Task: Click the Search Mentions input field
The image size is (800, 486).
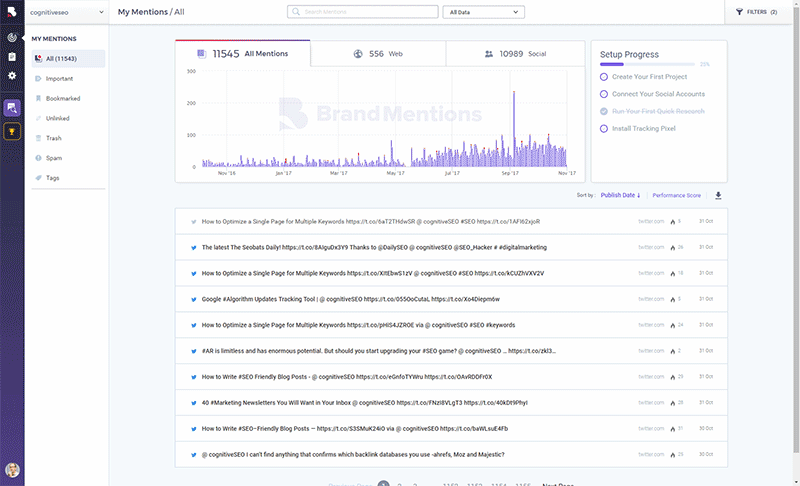Action: pos(362,12)
